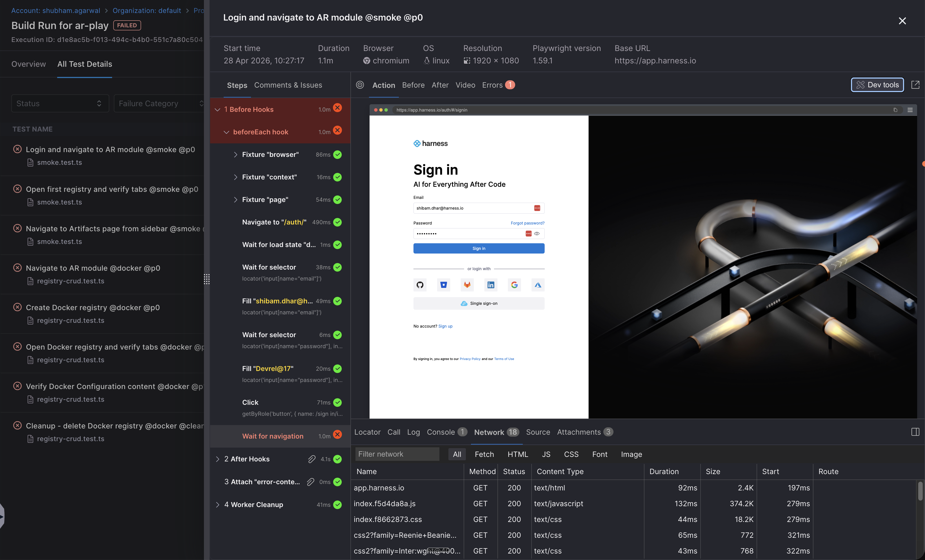The image size is (925, 560).
Task: Click the drag handle between panels
Action: point(206,279)
